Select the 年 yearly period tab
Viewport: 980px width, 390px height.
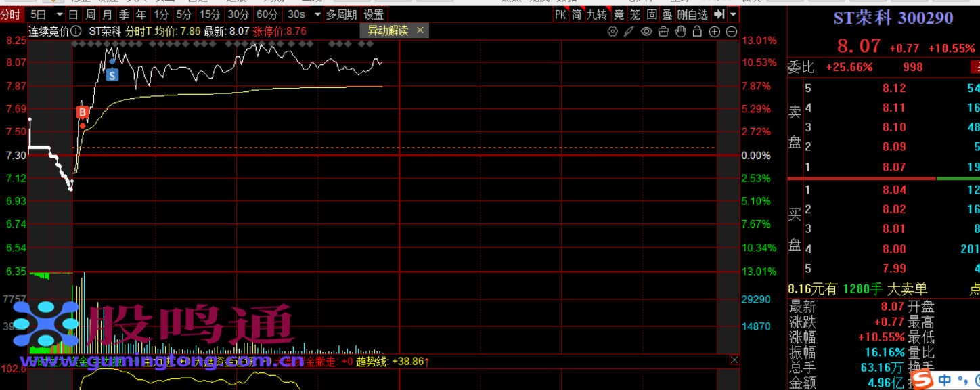pyautogui.click(x=141, y=14)
